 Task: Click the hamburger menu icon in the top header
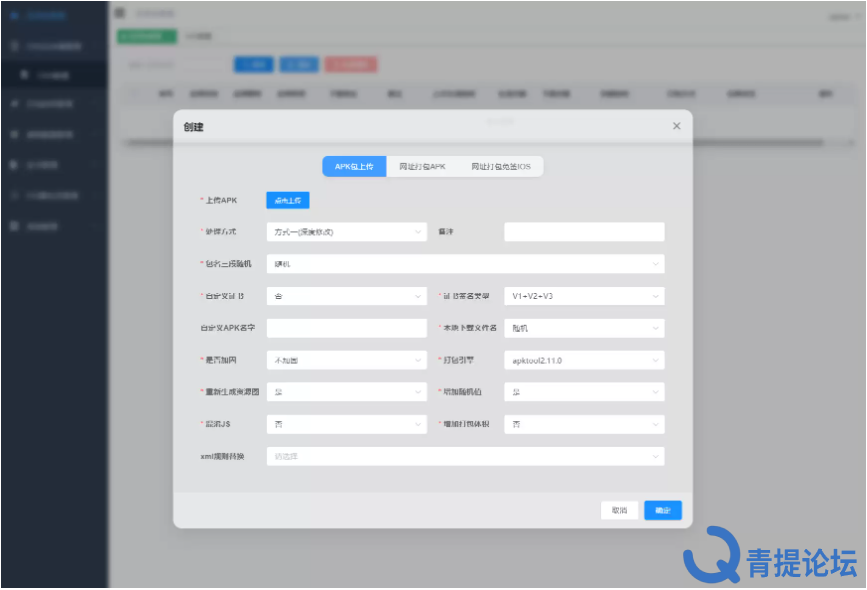[x=121, y=13]
